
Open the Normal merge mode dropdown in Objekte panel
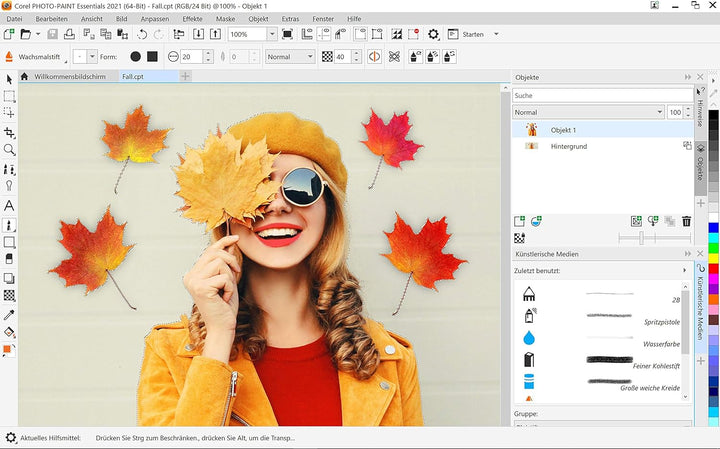coord(588,112)
